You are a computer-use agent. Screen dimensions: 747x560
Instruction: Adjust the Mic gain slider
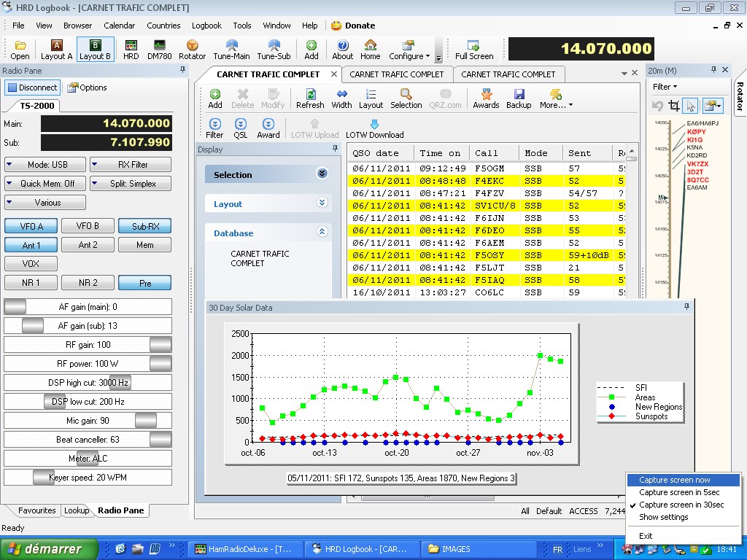click(x=88, y=421)
